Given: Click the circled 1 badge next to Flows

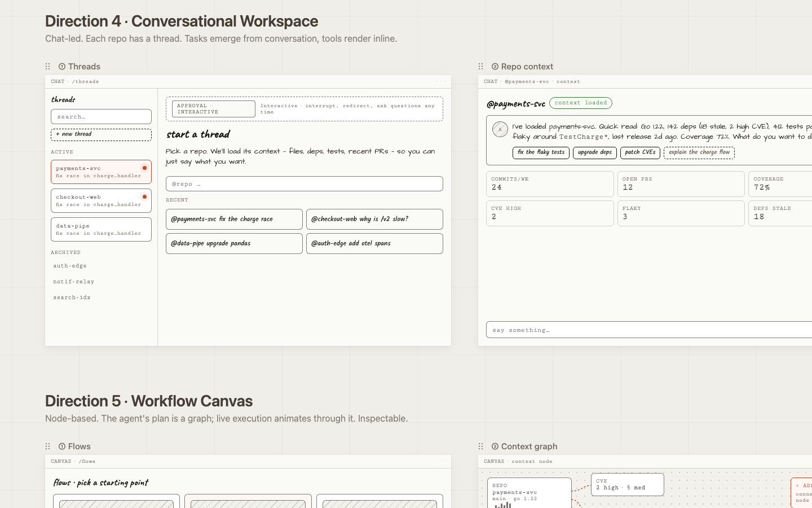Looking at the screenshot, I should (x=62, y=446).
